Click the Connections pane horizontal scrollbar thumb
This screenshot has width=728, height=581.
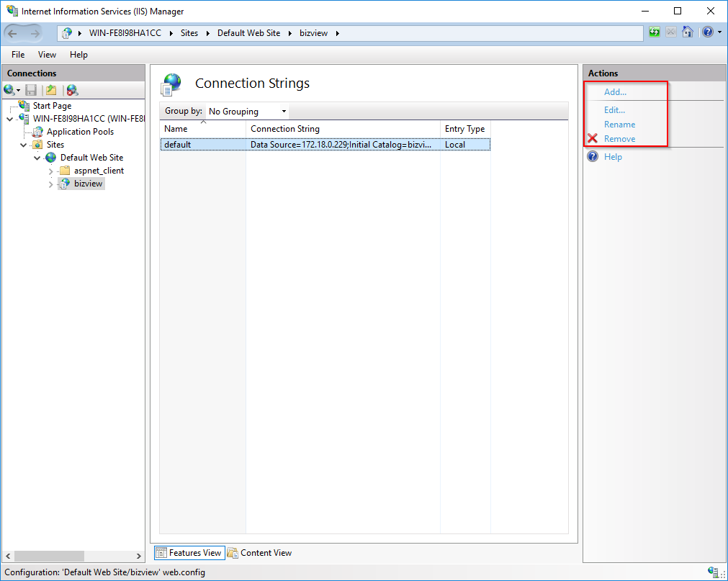point(49,556)
